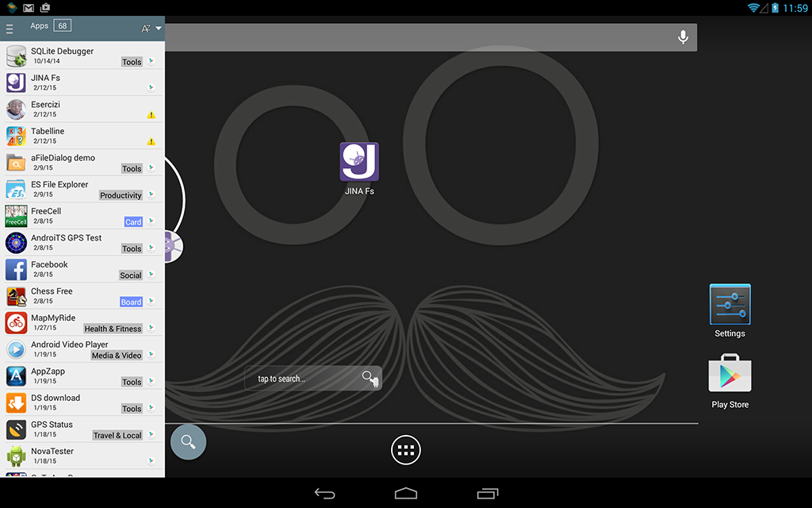Open JINA Fs from the home screen
This screenshot has width=812, height=508.
click(358, 161)
